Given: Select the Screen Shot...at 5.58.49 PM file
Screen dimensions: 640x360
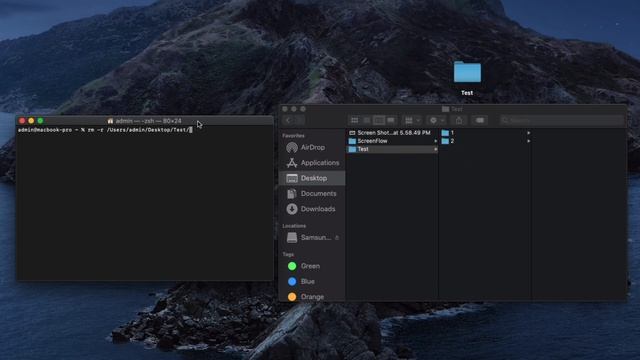Looking at the screenshot, I should (392, 133).
